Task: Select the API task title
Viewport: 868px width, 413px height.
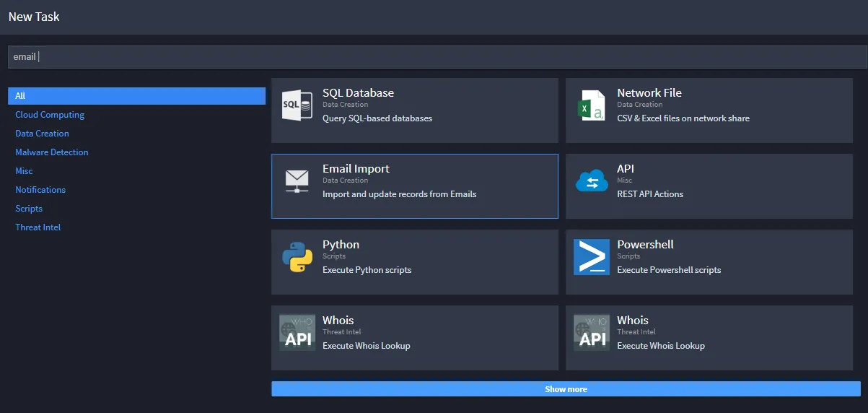Action: point(626,169)
